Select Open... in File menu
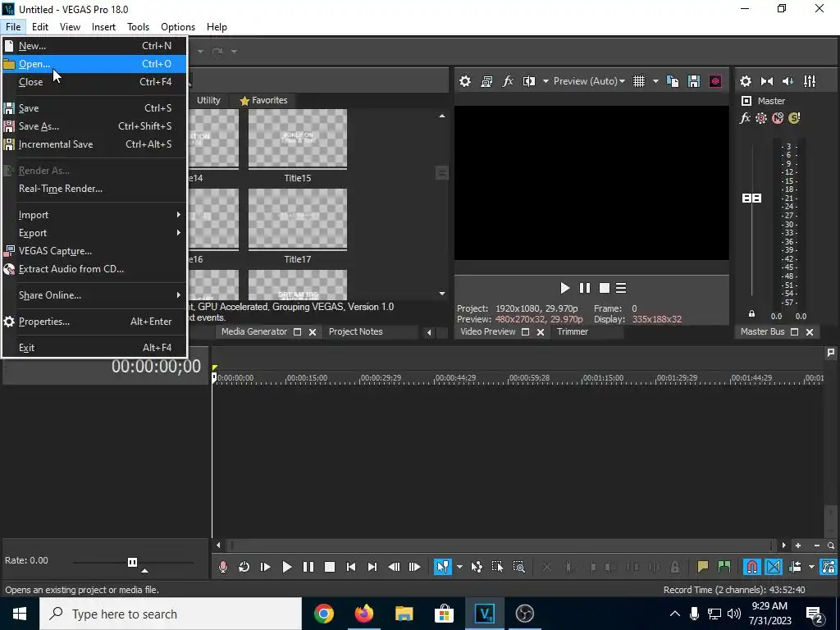 [x=94, y=64]
